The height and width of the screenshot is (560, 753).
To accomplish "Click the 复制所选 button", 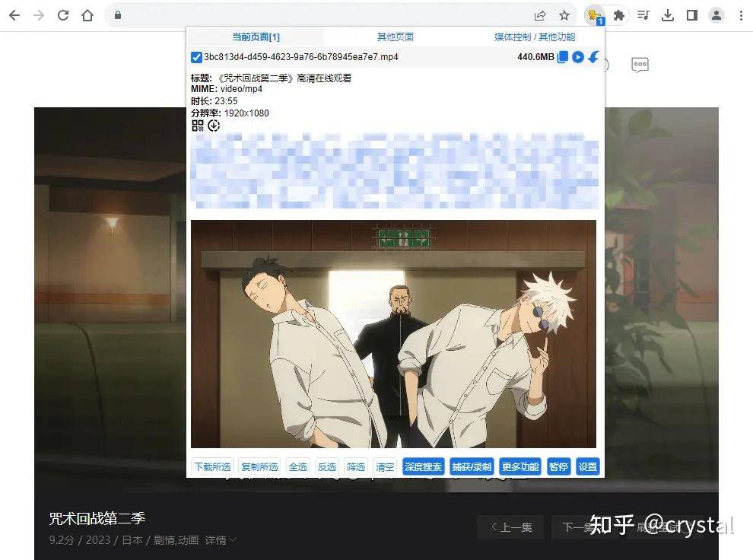I will [260, 467].
